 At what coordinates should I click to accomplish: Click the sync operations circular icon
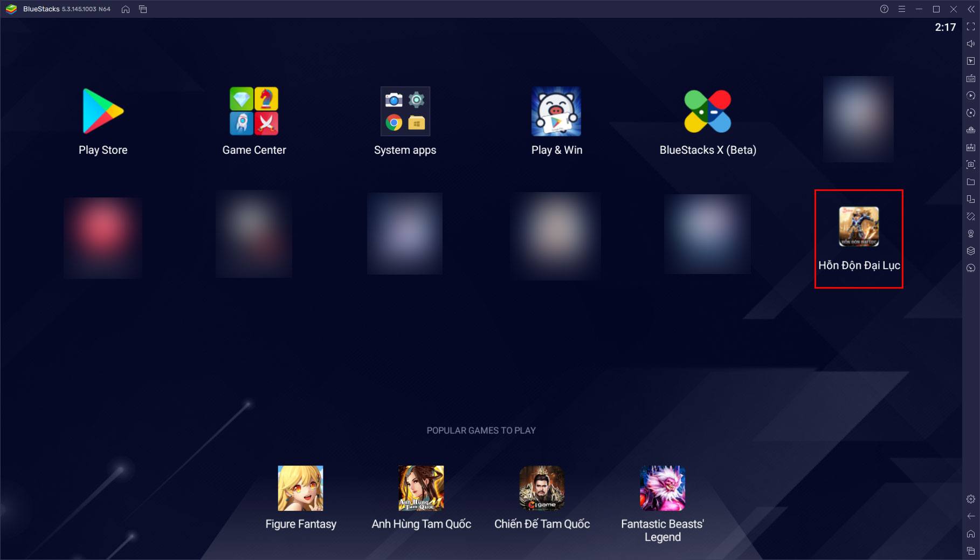971,113
